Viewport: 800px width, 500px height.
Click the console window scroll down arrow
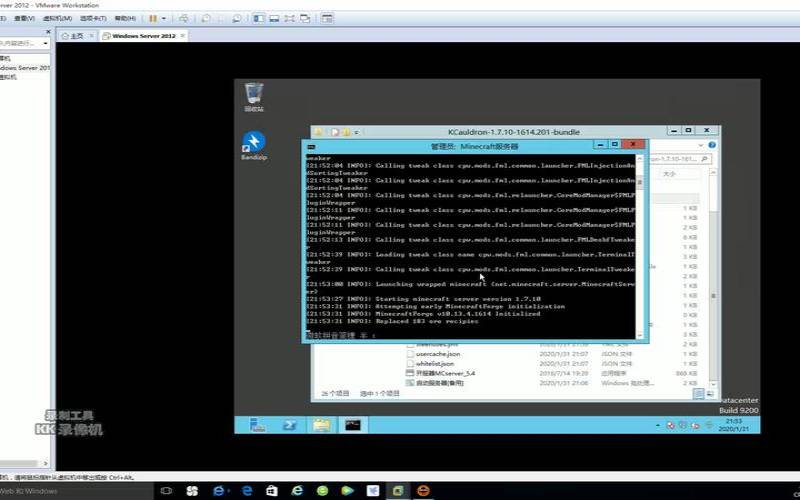639,335
